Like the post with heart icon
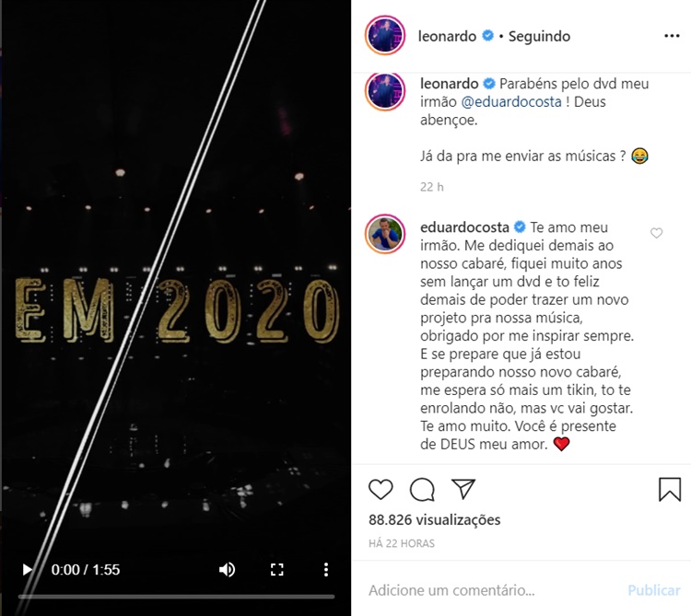This screenshot has height=616, width=691. (381, 489)
